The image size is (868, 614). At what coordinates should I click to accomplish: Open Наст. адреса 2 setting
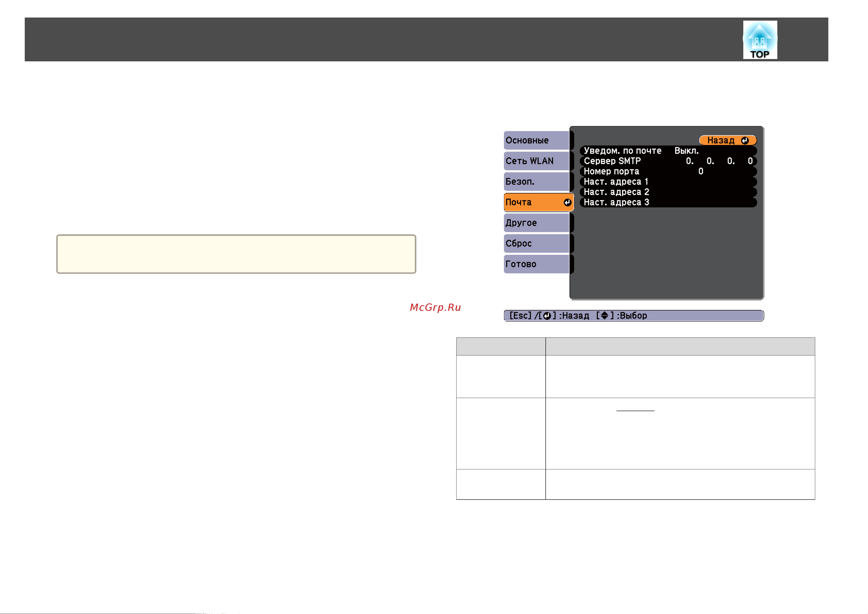(x=668, y=192)
